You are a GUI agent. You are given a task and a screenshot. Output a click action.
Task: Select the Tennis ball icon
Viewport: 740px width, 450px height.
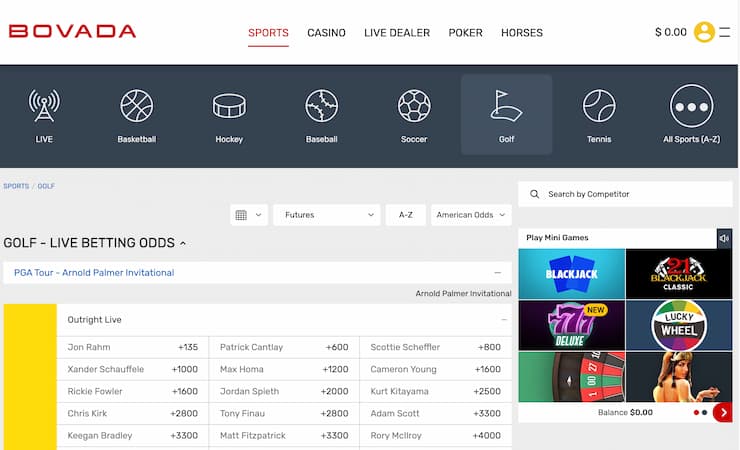coord(599,106)
